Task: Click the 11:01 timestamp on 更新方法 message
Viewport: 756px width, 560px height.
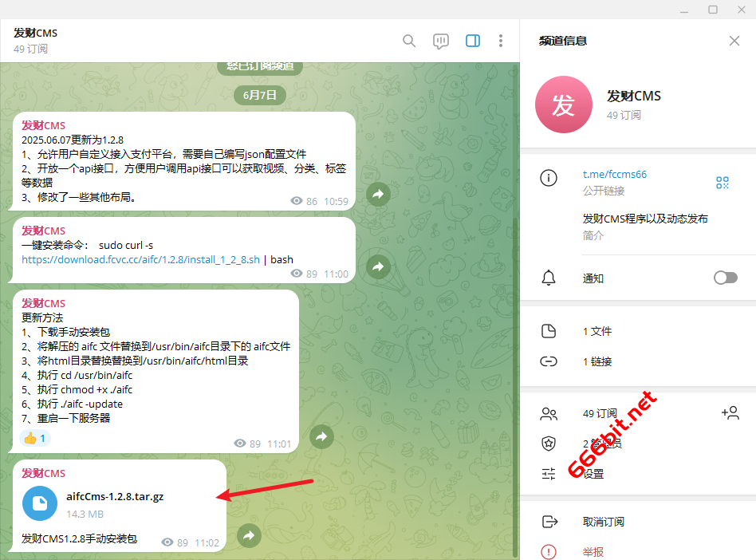Action: [x=279, y=444]
